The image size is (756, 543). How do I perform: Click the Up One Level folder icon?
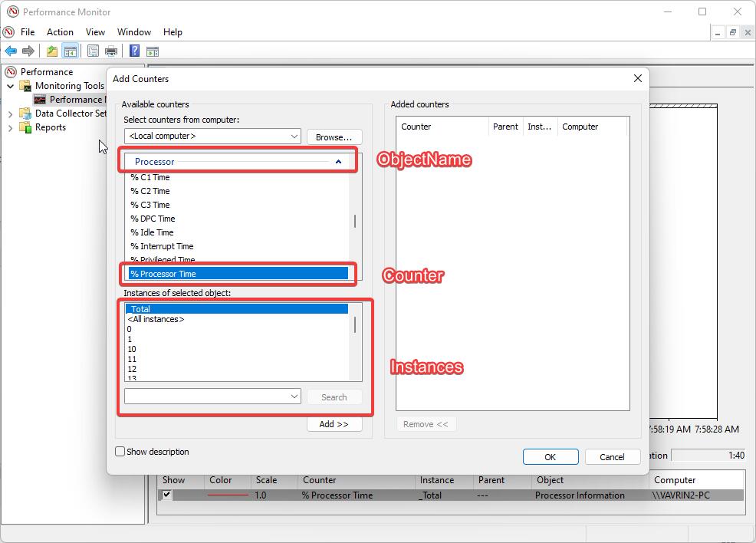tap(51, 51)
